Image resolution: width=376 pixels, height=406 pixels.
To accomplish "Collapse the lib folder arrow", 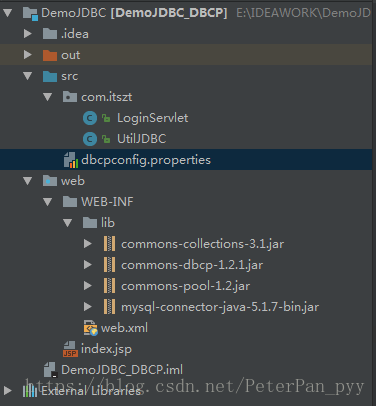I will (68, 223).
